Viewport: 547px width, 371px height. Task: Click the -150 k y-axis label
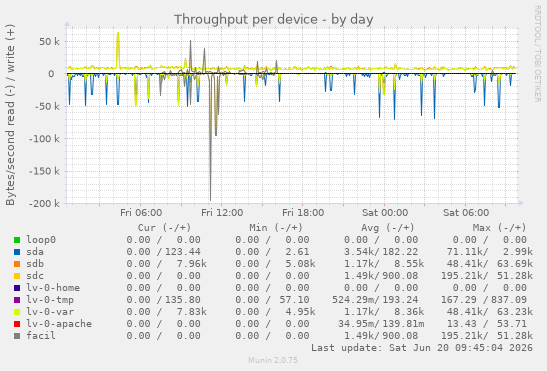click(x=44, y=171)
